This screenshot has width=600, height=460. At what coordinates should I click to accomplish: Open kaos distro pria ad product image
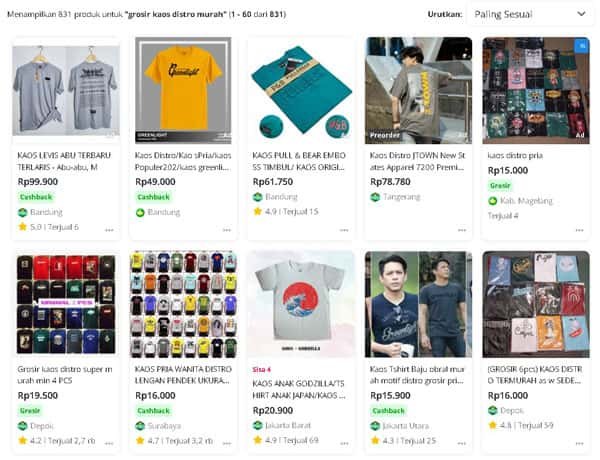(536, 91)
